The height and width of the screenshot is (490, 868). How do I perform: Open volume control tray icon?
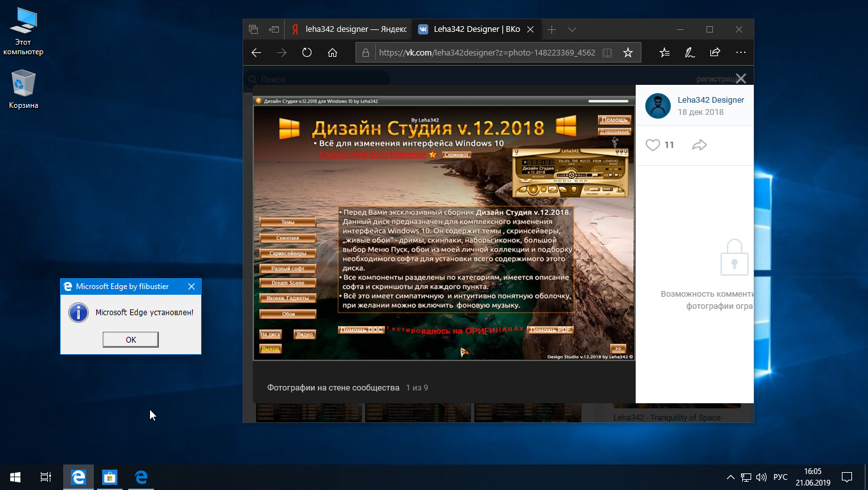[761, 477]
